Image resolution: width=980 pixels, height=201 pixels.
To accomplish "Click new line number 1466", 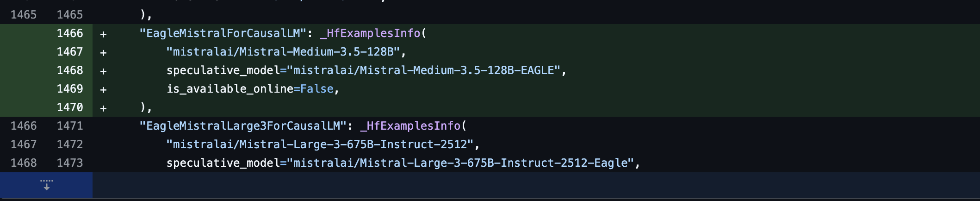I will click(x=70, y=33).
